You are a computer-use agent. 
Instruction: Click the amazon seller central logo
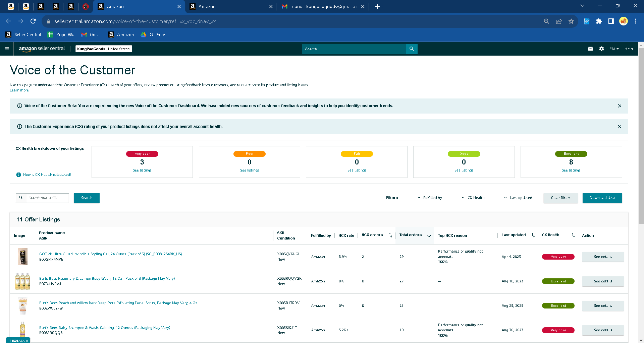42,49
